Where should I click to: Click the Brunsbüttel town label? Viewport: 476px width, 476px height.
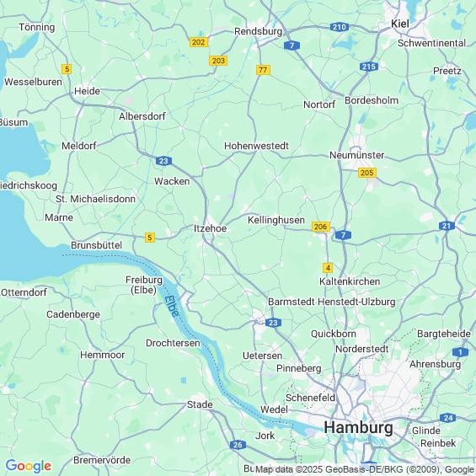(97, 245)
